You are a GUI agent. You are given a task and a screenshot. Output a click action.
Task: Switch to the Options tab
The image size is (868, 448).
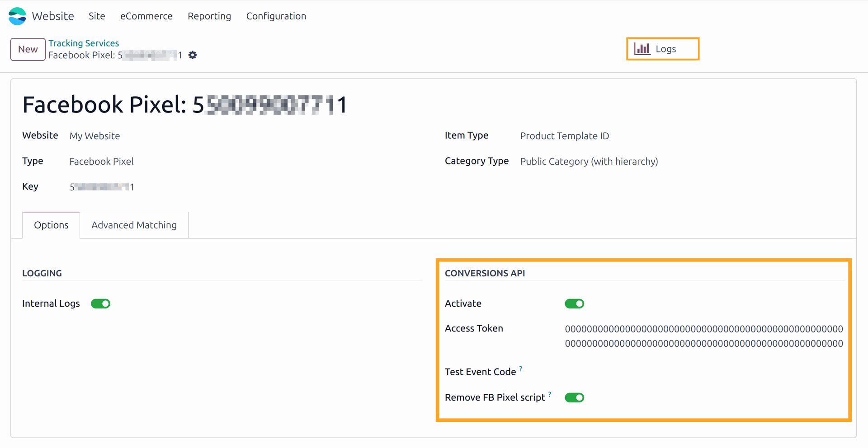(51, 225)
